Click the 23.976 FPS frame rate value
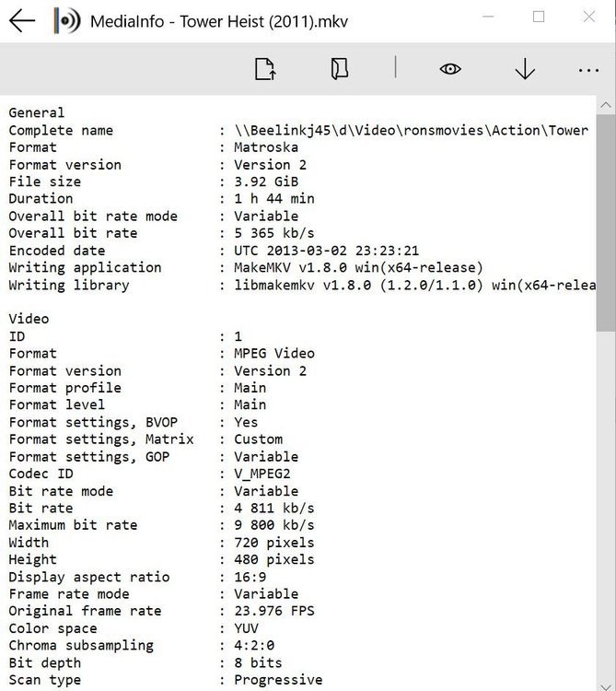Viewport: 616px width, 691px height. (274, 611)
